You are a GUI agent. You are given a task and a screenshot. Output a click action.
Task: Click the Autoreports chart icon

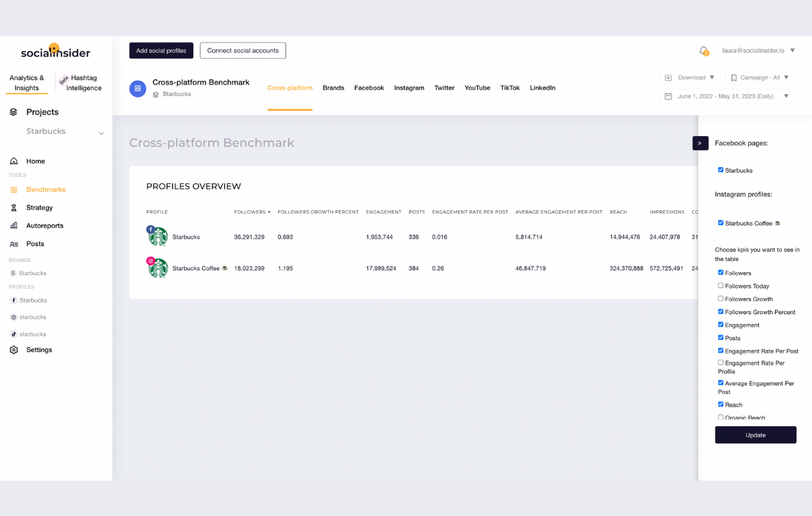pyautogui.click(x=14, y=226)
